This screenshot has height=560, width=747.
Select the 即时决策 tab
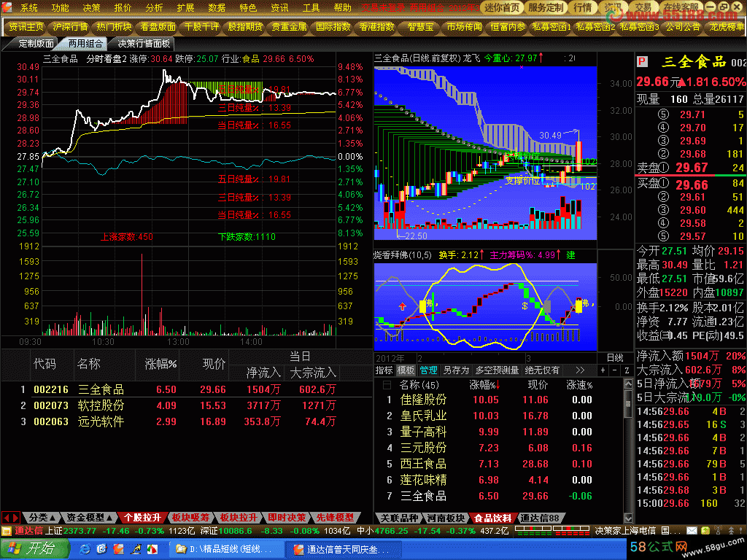point(287,518)
